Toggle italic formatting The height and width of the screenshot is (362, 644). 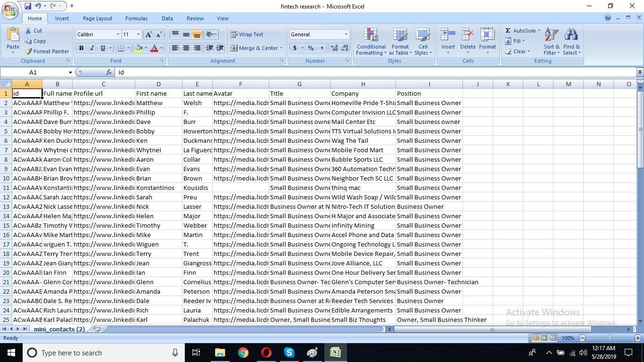click(x=91, y=48)
